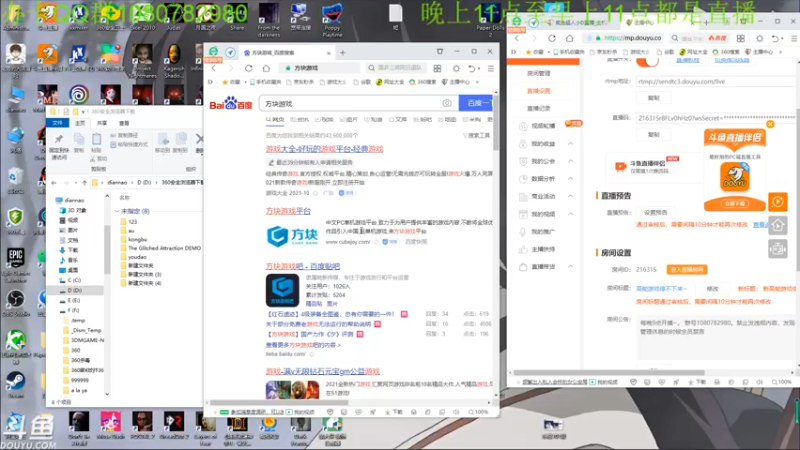
Task: Click the 百度一下 search button
Action: point(475,103)
